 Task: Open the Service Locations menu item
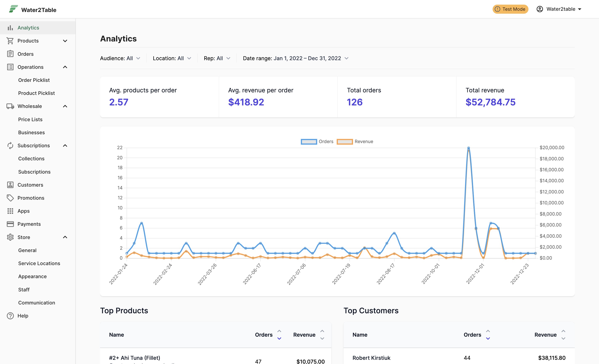coord(39,263)
